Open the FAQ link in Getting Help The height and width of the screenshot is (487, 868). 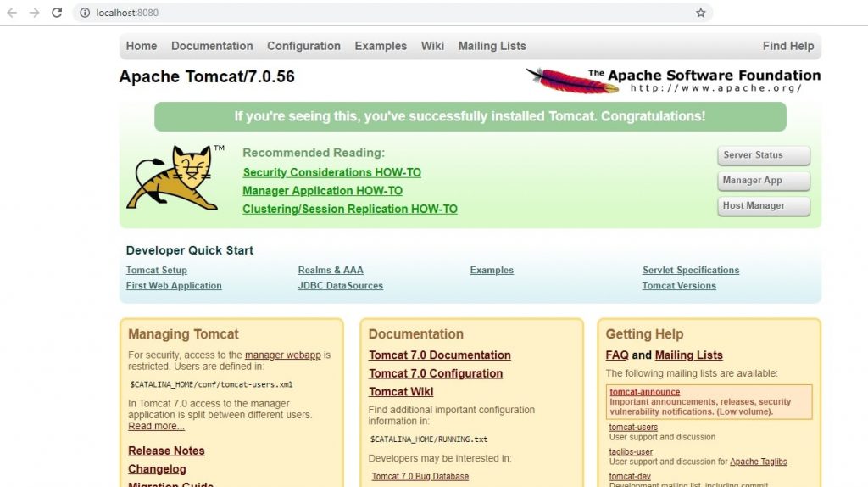[617, 355]
